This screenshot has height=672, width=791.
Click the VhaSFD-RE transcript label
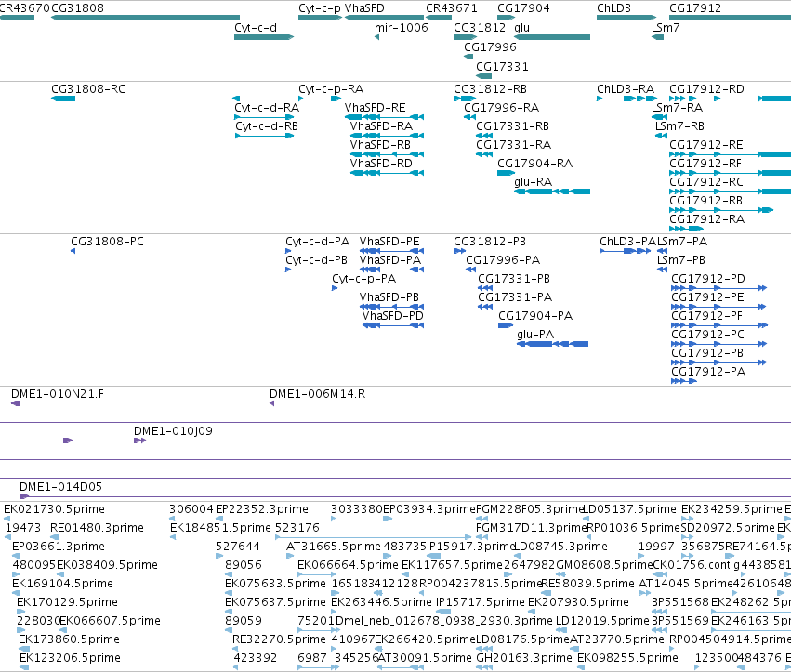point(376,108)
